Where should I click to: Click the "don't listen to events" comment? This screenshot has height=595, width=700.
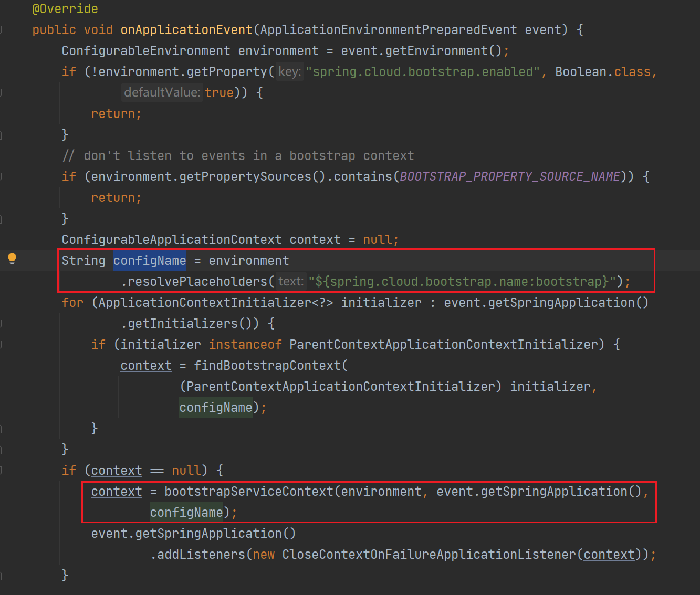point(238,156)
